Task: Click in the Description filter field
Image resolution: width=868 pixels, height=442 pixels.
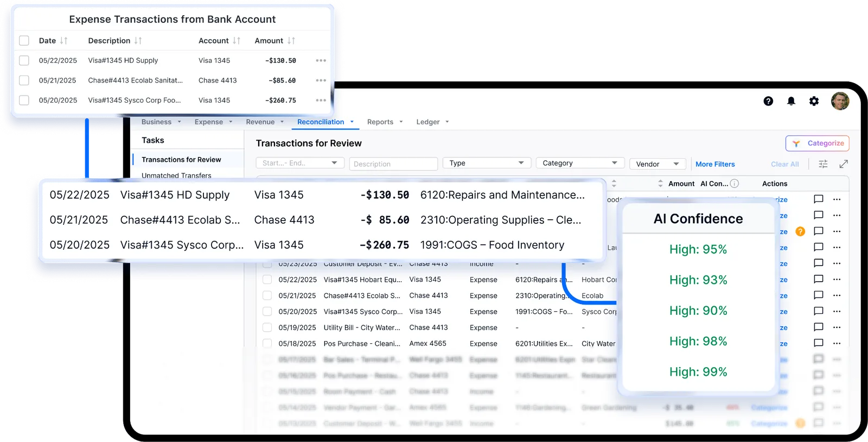Action: (393, 164)
